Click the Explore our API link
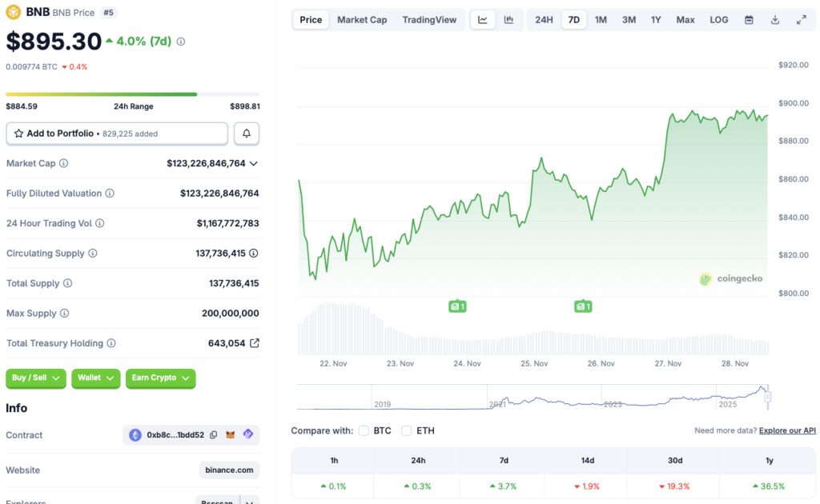Image resolution: width=820 pixels, height=504 pixels. point(786,430)
